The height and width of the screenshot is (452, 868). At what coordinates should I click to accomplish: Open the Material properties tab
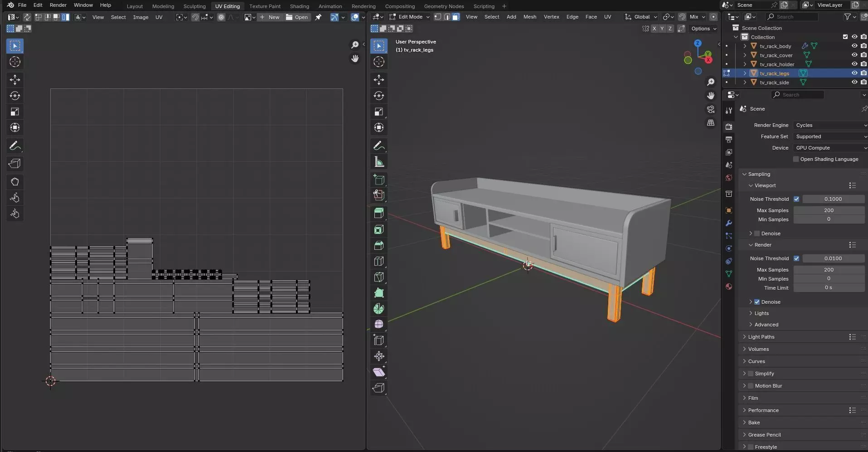click(x=729, y=287)
